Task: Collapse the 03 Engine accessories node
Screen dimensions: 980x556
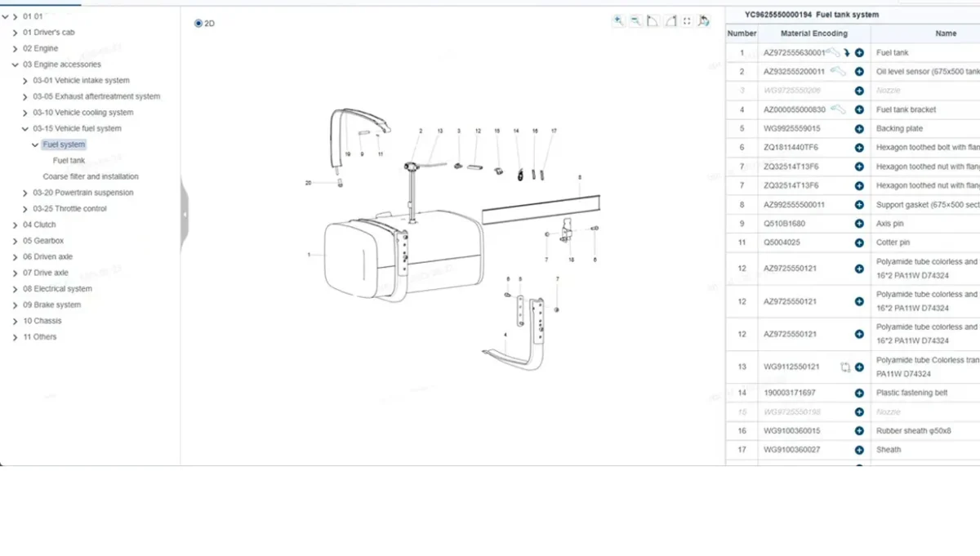Action: click(16, 64)
